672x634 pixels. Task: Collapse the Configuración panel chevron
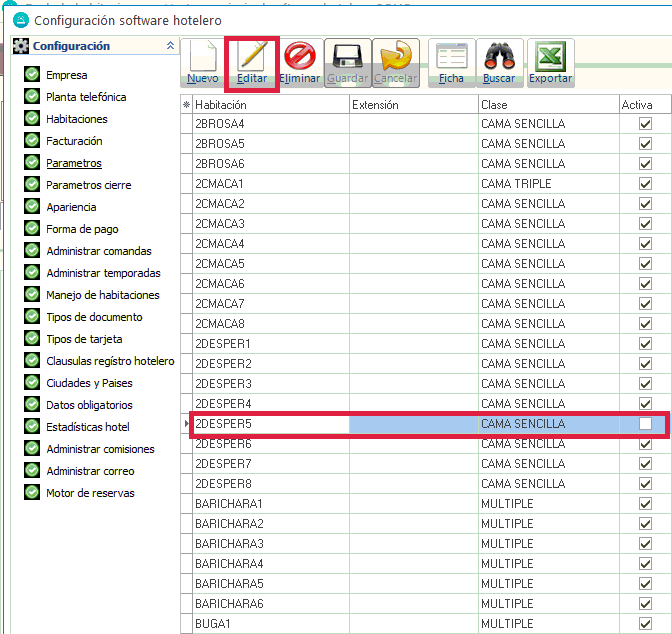(170, 46)
